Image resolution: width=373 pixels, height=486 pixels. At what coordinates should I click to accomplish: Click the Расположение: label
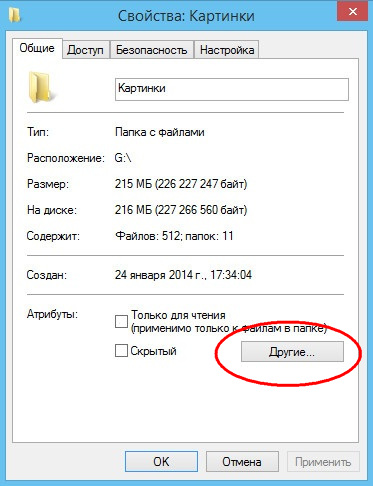coord(66,158)
